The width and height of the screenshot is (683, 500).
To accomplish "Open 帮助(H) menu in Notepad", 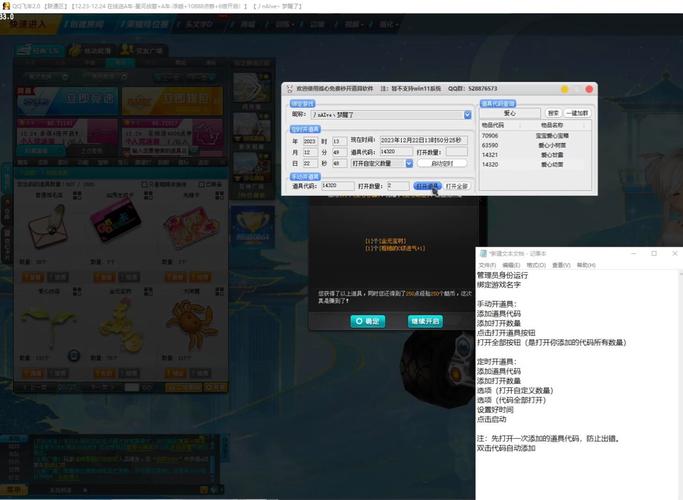I will (586, 265).
